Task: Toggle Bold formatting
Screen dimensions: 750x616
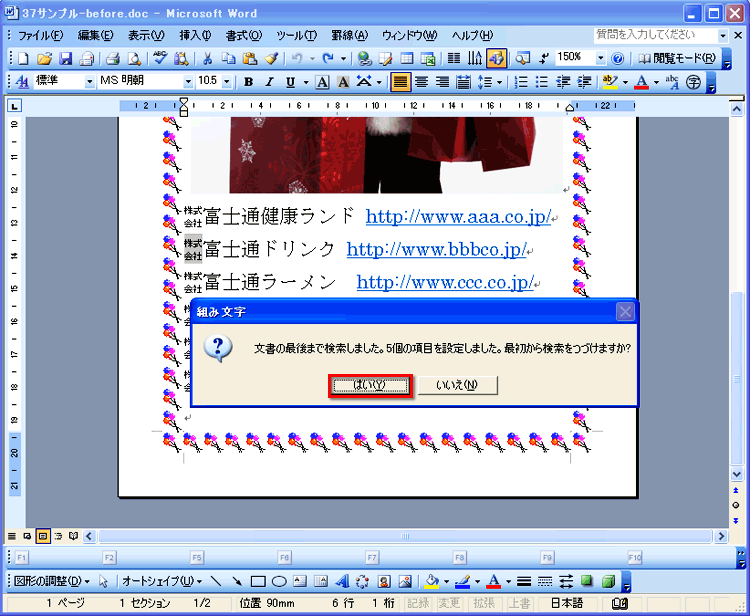Action: click(248, 82)
